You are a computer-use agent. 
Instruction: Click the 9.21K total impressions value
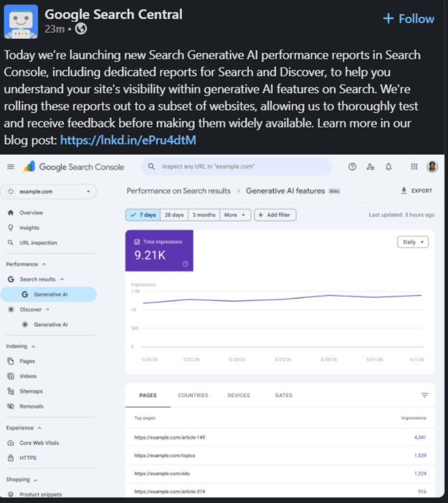[150, 256]
